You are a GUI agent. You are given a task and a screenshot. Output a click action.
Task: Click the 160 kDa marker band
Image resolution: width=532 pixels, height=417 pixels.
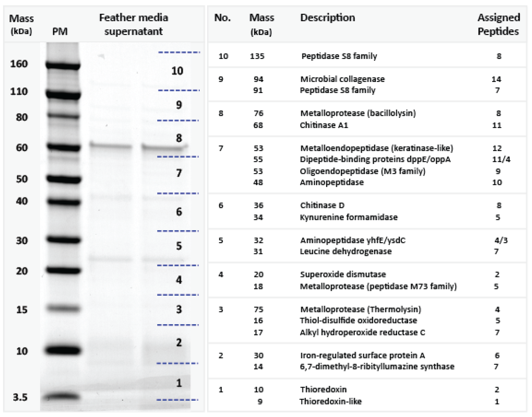pos(63,65)
